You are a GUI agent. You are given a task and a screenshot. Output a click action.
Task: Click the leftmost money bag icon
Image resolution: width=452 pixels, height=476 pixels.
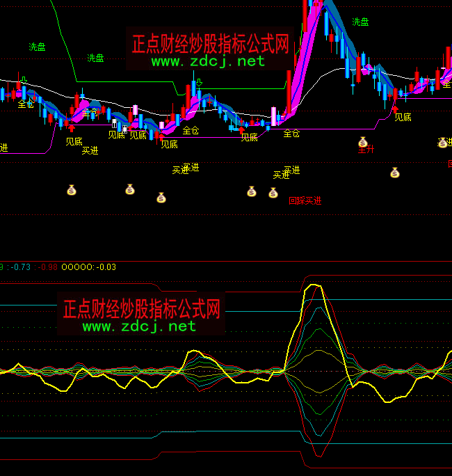tap(71, 190)
